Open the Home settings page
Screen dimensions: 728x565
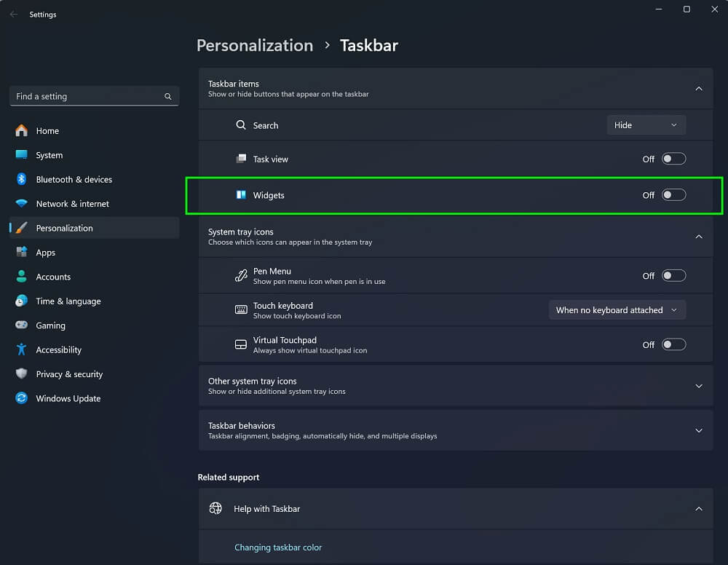click(x=94, y=130)
